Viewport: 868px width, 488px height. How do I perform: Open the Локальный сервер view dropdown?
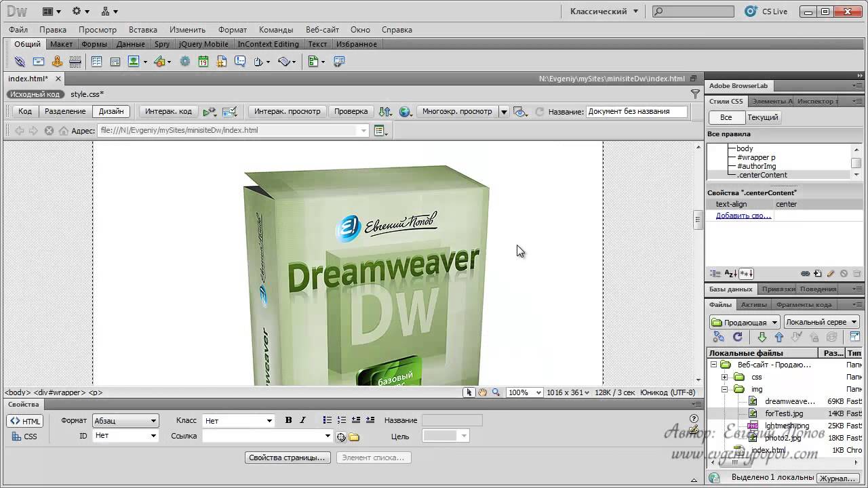click(821, 322)
